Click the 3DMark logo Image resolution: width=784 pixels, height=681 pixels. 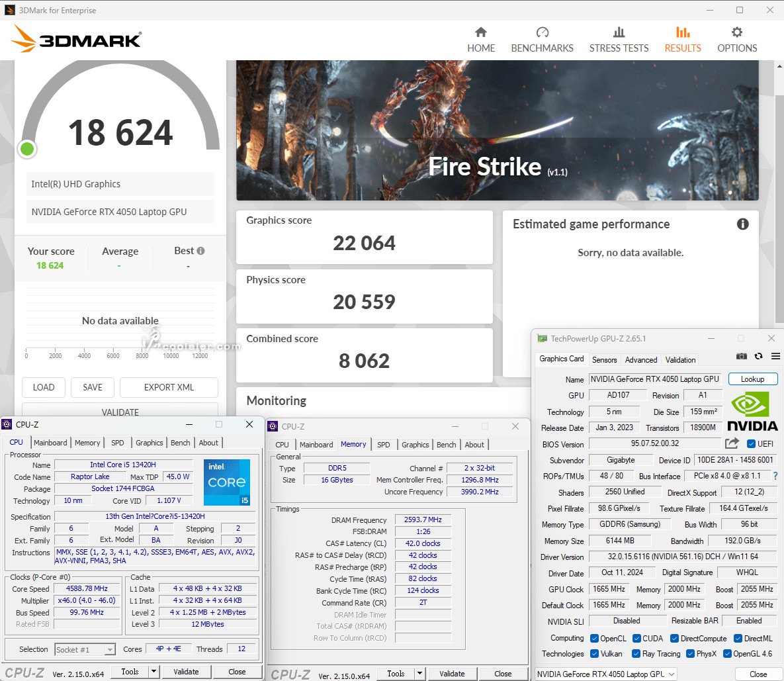76,39
